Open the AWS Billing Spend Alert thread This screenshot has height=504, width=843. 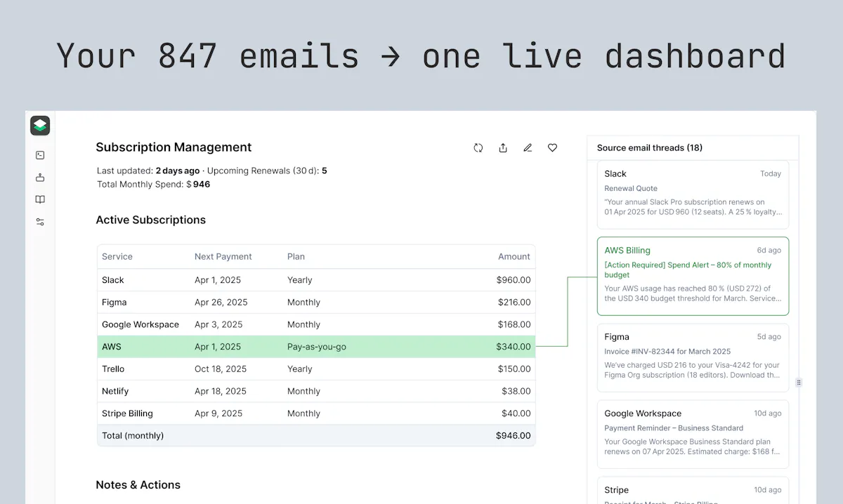click(693, 276)
